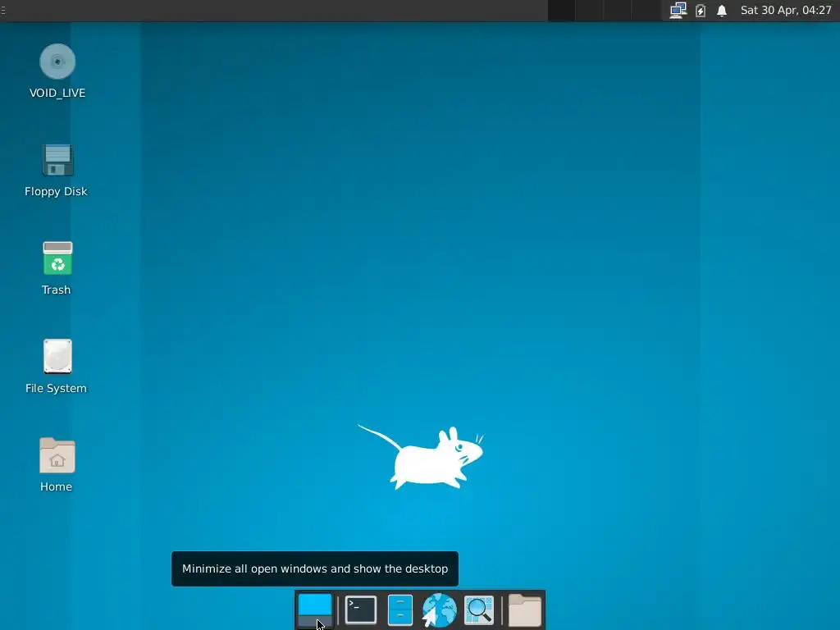Open the network connections tray icon
The width and height of the screenshot is (840, 630).
[x=678, y=10]
